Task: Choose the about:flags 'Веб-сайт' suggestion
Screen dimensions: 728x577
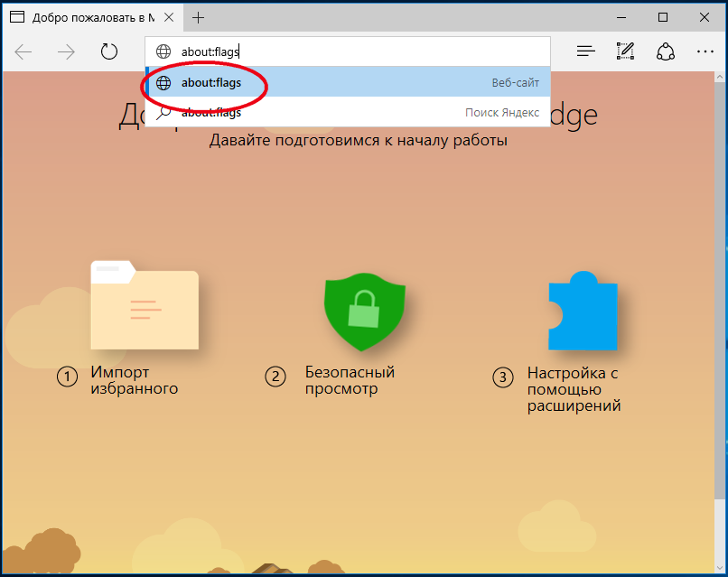Action: click(347, 83)
